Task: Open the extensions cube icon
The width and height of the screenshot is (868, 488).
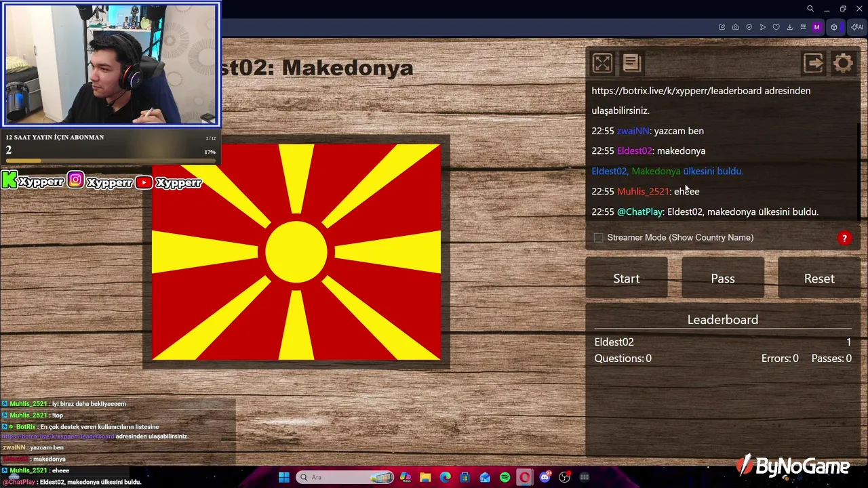Action: [x=834, y=27]
